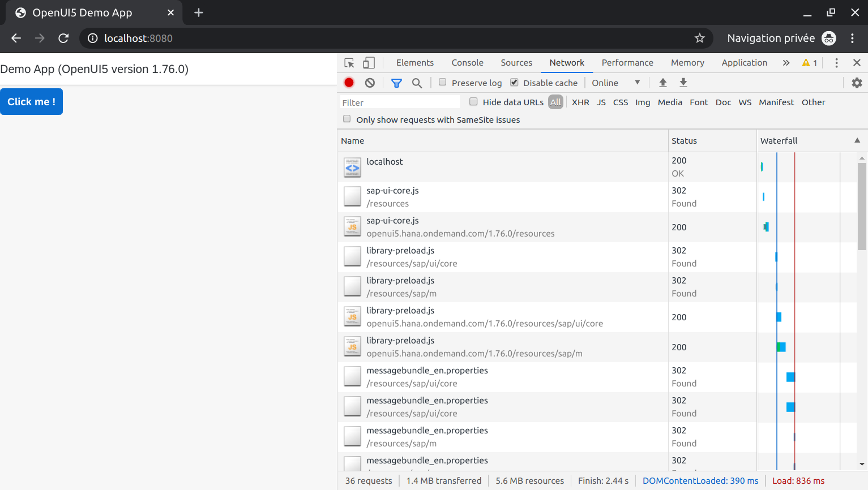Viewport: 868px width, 490px height.
Task: Filter requests by All types
Action: click(x=556, y=102)
